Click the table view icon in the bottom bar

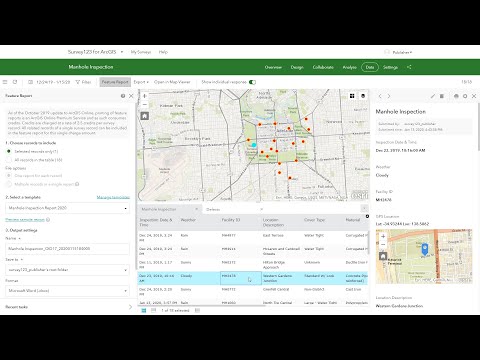tap(144, 310)
